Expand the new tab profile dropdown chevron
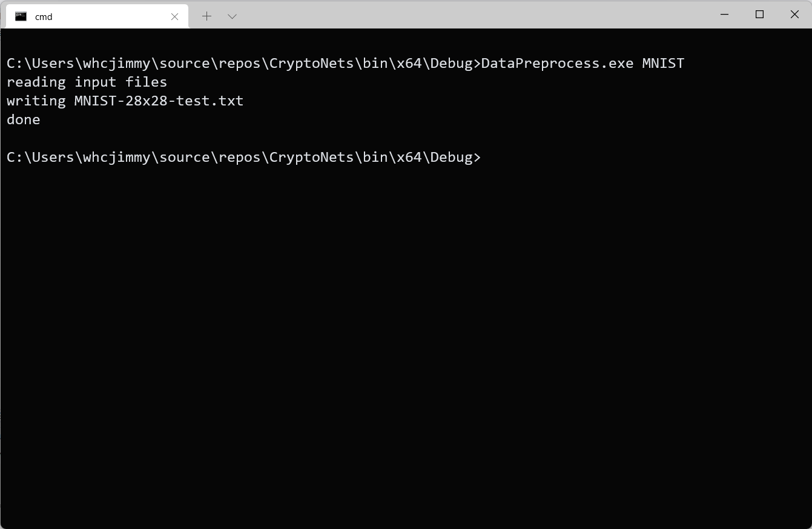 click(x=232, y=16)
